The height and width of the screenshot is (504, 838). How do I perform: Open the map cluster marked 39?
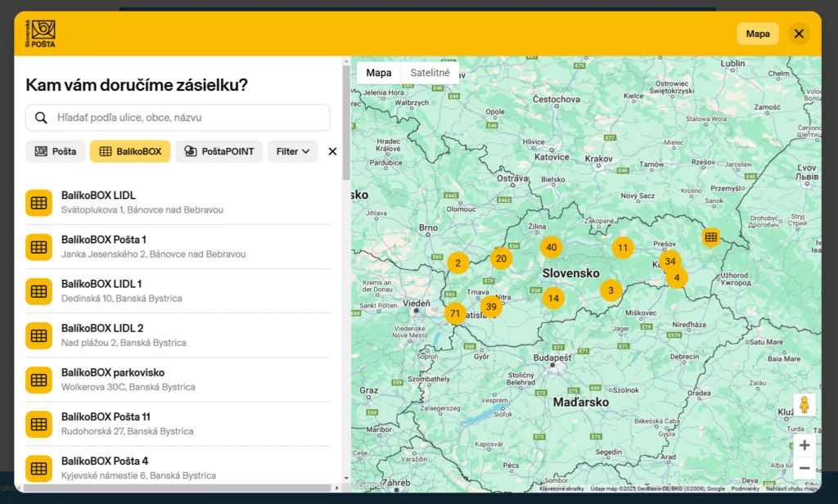(491, 307)
